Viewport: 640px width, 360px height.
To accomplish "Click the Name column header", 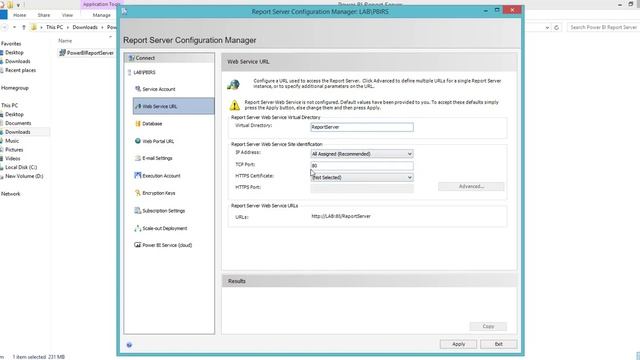I will pos(65,41).
